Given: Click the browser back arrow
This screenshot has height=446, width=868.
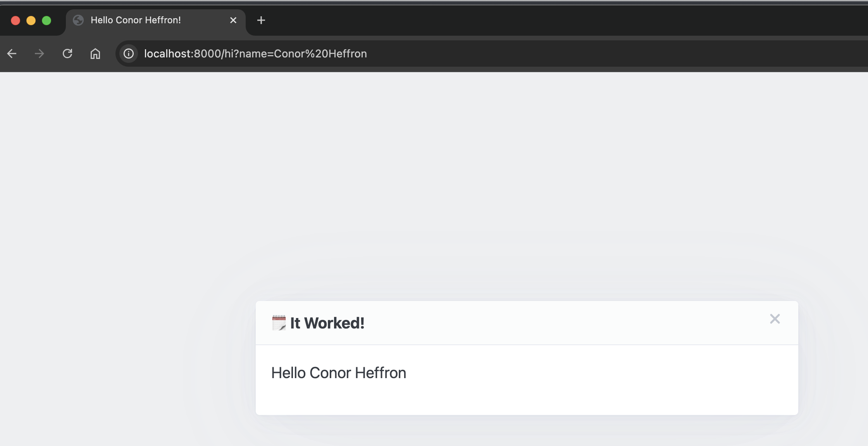Looking at the screenshot, I should coord(12,54).
